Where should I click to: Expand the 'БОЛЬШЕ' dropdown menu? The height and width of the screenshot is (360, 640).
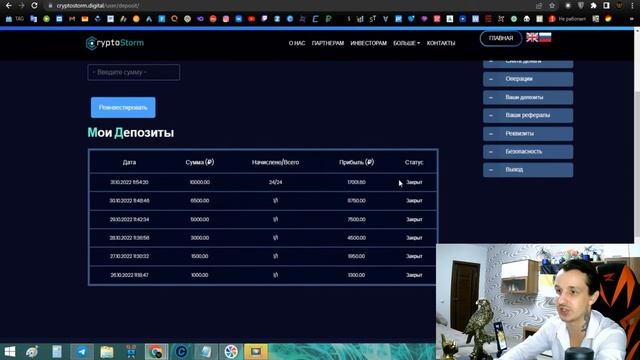(x=407, y=43)
